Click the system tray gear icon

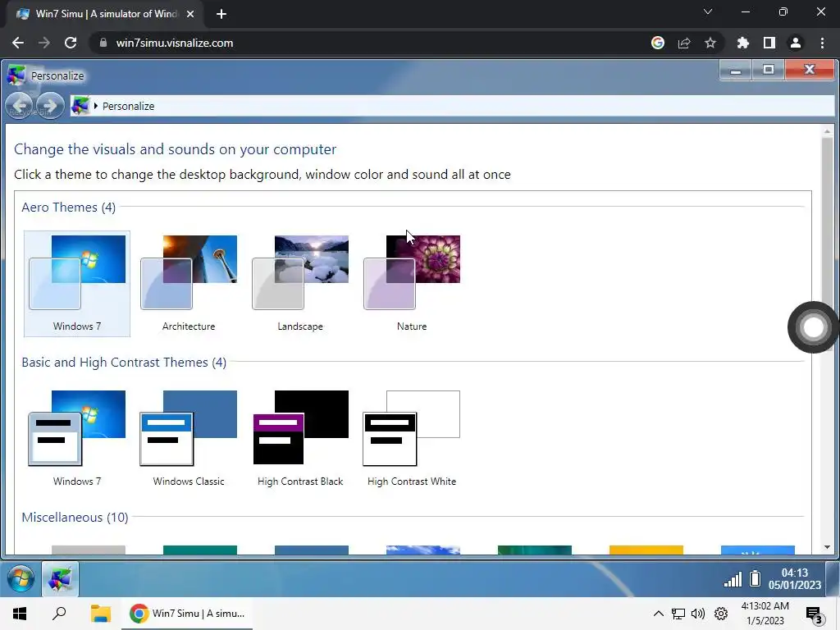(721, 614)
